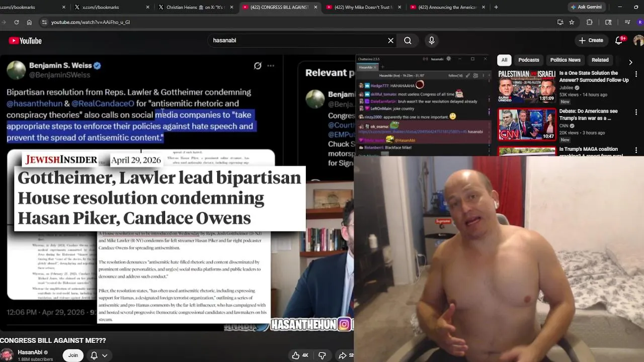Click the Jubilee channel name
The height and width of the screenshot is (362, 644).
pos(566,87)
